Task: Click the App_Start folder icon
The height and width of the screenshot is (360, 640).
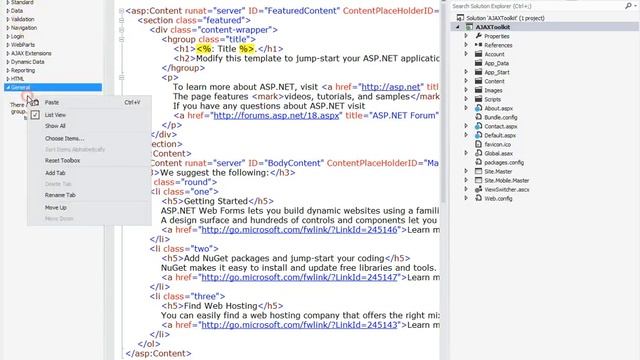Action: click(478, 72)
